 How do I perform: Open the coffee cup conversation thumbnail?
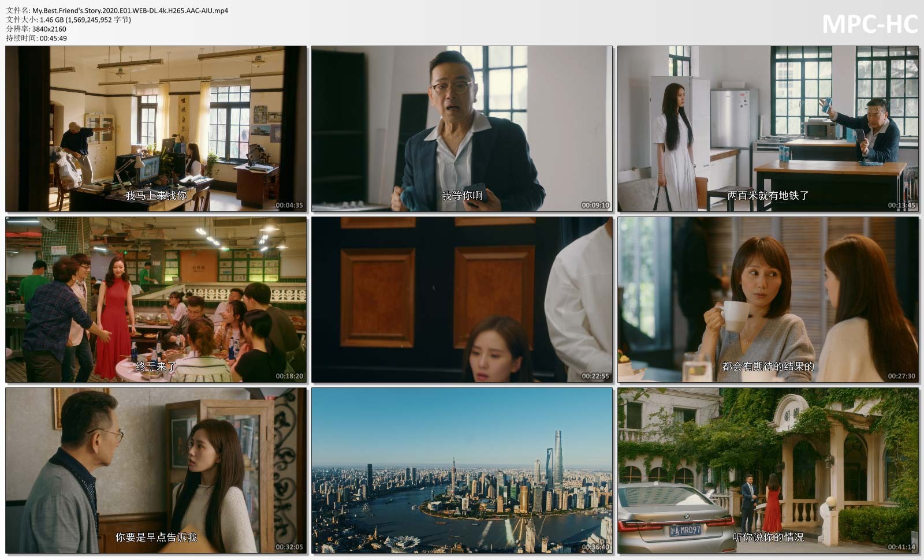coord(768,300)
